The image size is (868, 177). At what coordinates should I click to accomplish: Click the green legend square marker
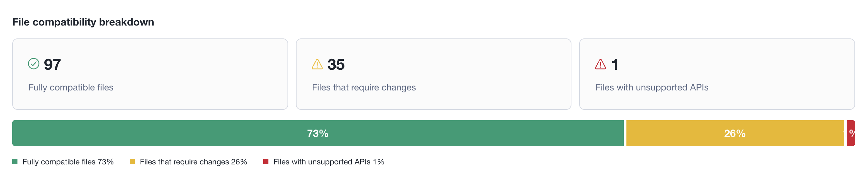(x=15, y=161)
